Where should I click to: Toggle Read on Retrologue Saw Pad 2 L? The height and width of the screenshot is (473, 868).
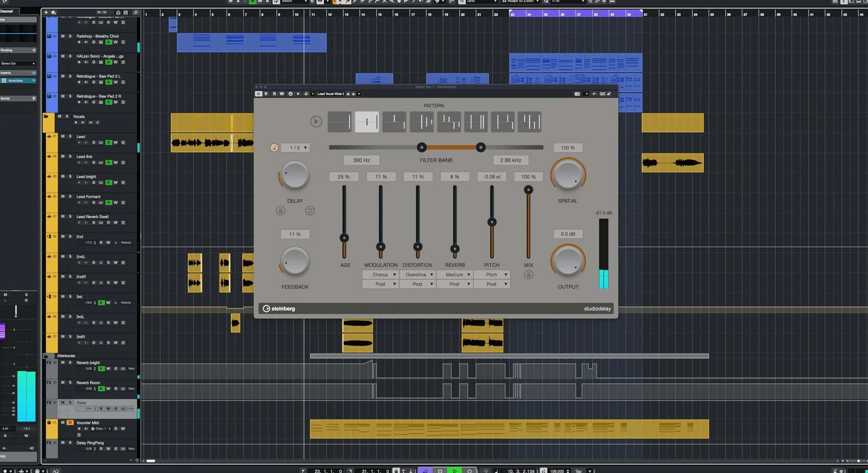pos(109,82)
